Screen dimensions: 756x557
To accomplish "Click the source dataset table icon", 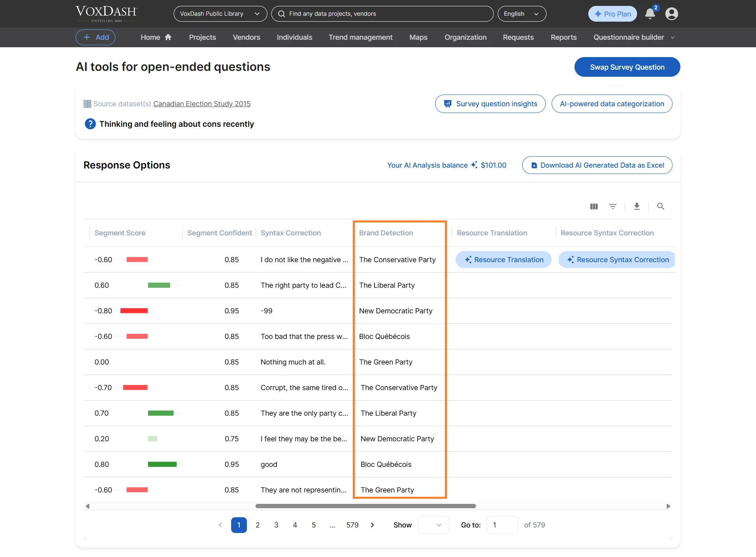I will (87, 104).
